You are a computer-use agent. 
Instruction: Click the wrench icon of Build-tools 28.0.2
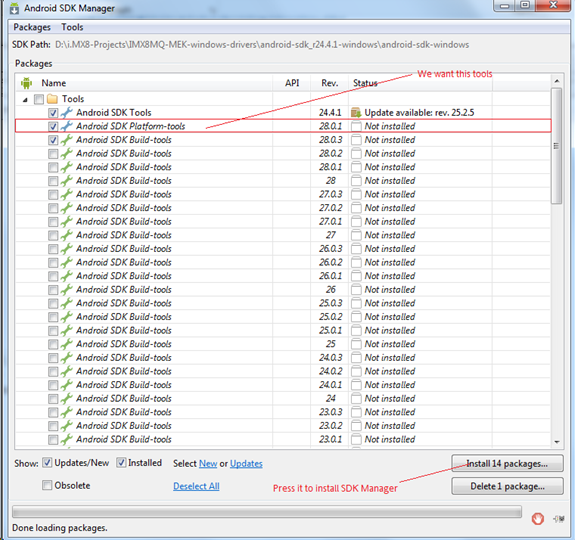pos(66,153)
